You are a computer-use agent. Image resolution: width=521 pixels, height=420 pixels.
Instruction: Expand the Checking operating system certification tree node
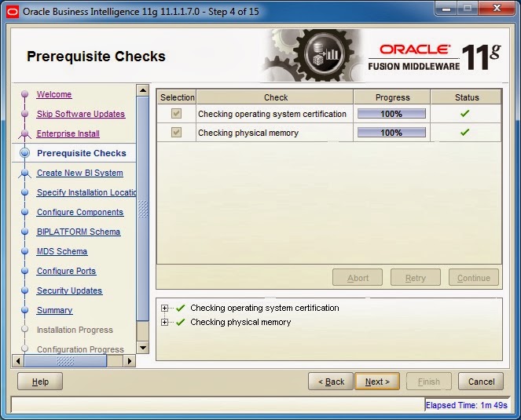(x=164, y=308)
